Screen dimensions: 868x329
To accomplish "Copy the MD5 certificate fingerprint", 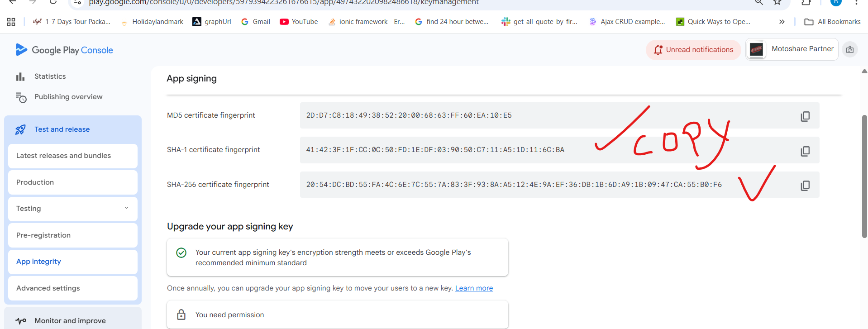I will [805, 116].
